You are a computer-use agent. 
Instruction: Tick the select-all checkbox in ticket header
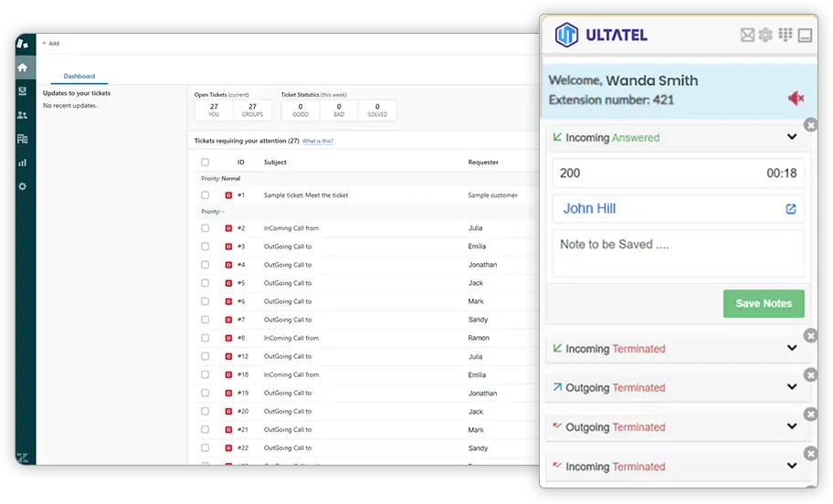[205, 163]
